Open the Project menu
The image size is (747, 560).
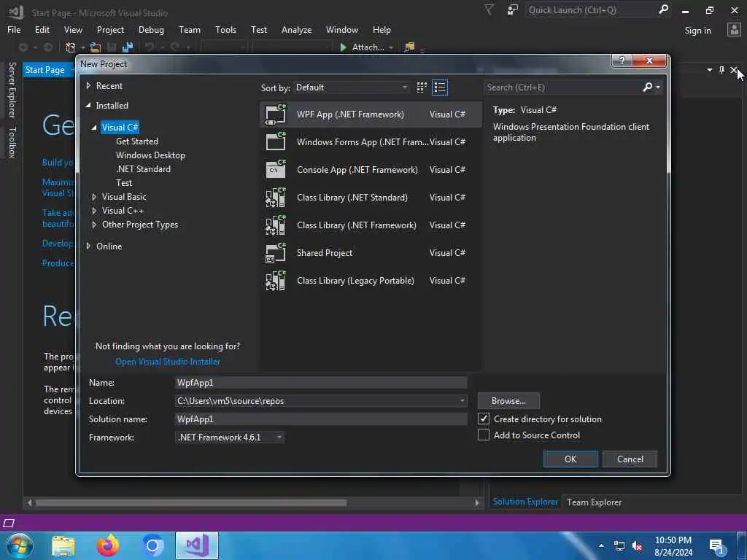[110, 29]
